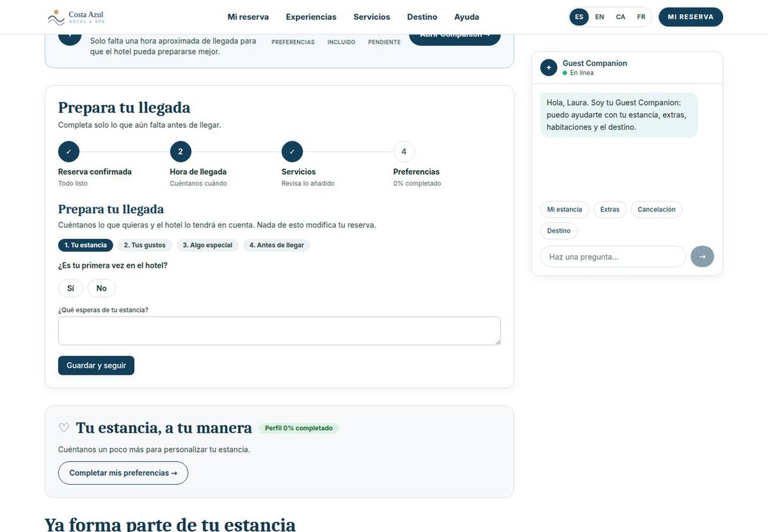Select No for first time at hotel
This screenshot has height=532, width=768.
pos(101,288)
